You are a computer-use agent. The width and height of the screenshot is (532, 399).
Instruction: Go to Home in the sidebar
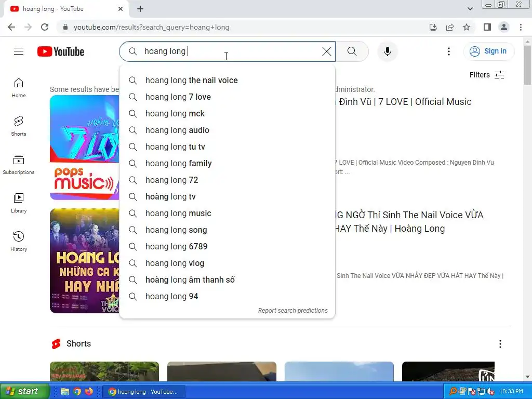[x=19, y=88]
